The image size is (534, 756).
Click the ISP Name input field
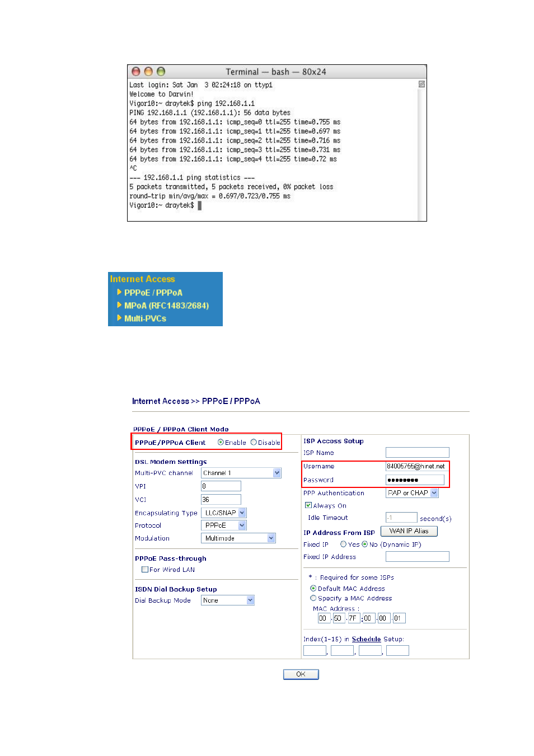click(418, 452)
